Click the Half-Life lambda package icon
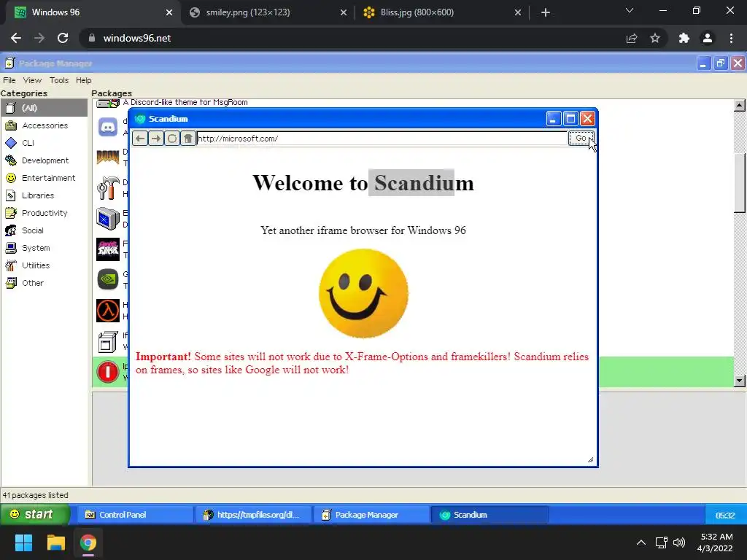The width and height of the screenshot is (747, 560). point(108,311)
